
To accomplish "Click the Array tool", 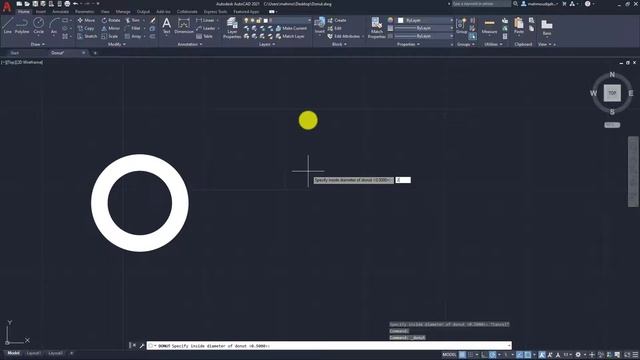I will (133, 36).
